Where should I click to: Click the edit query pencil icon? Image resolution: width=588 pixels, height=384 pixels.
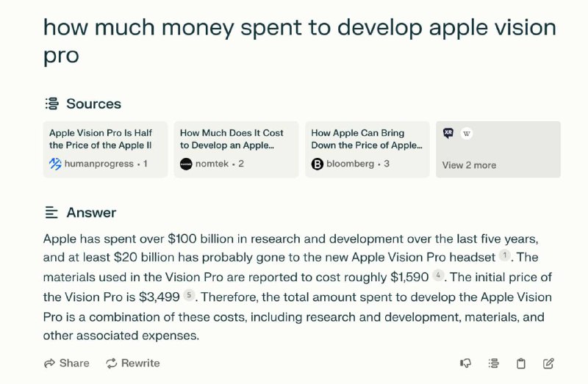pos(548,363)
